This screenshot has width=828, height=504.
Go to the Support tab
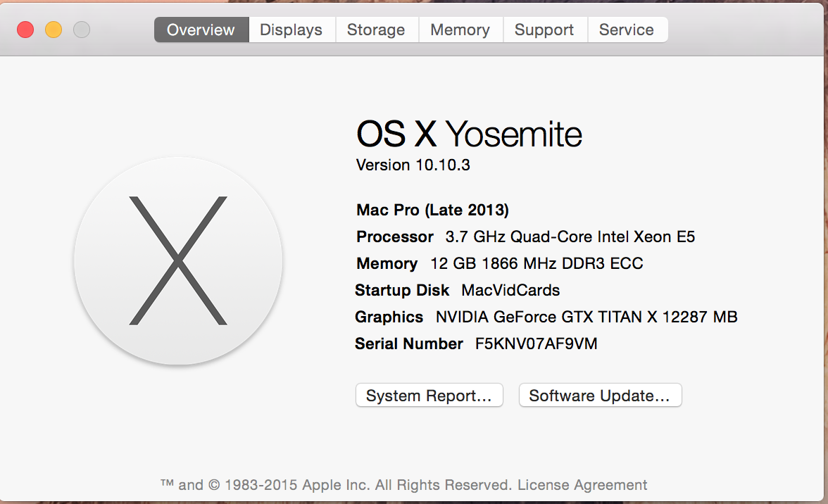click(544, 30)
